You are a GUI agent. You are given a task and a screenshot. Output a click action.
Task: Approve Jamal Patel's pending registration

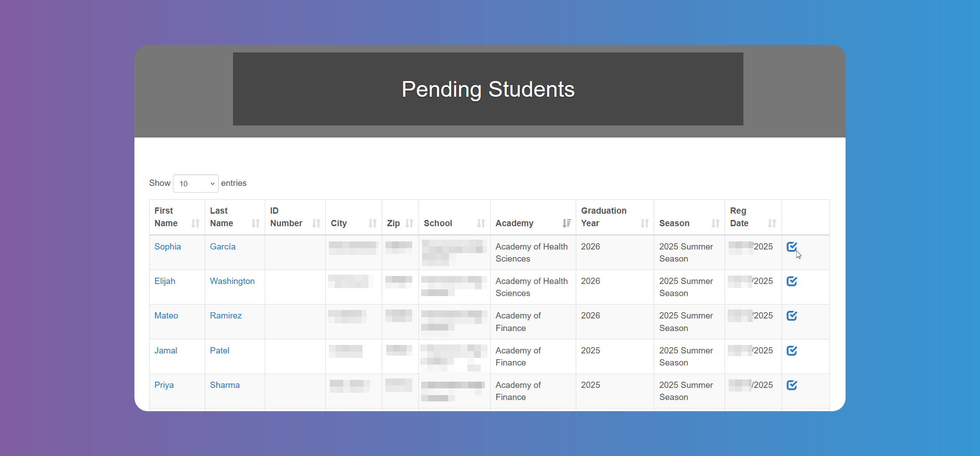click(792, 350)
